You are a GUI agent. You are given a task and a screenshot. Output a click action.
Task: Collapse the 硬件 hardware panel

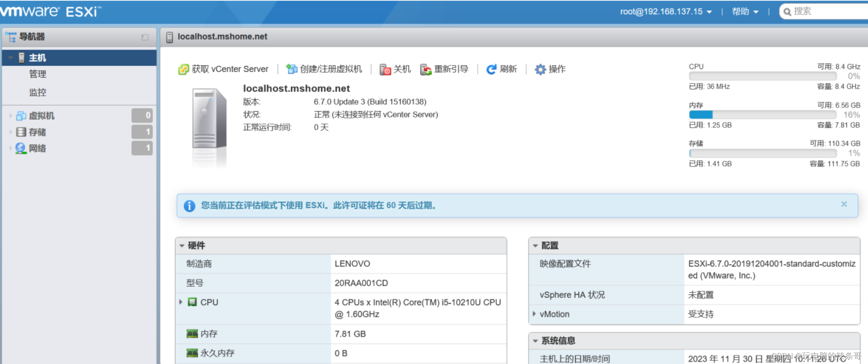tap(182, 246)
